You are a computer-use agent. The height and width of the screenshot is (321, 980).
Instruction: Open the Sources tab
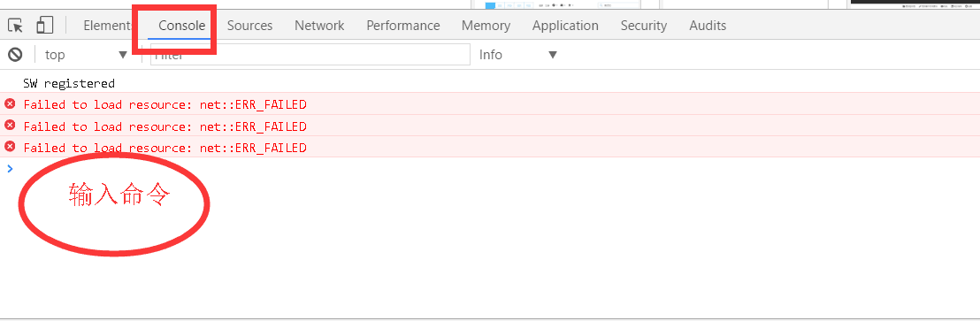[250, 26]
